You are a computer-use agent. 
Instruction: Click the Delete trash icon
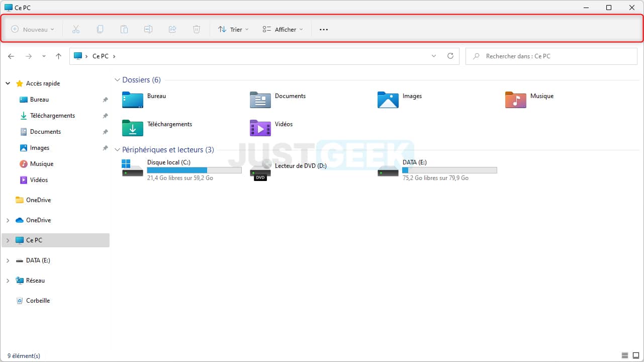[197, 29]
